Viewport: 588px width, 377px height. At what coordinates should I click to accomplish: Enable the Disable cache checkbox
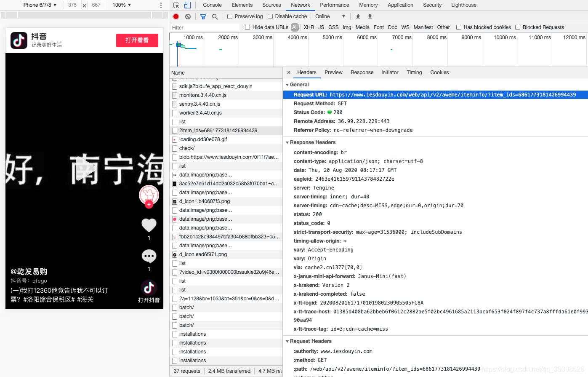[x=270, y=16]
